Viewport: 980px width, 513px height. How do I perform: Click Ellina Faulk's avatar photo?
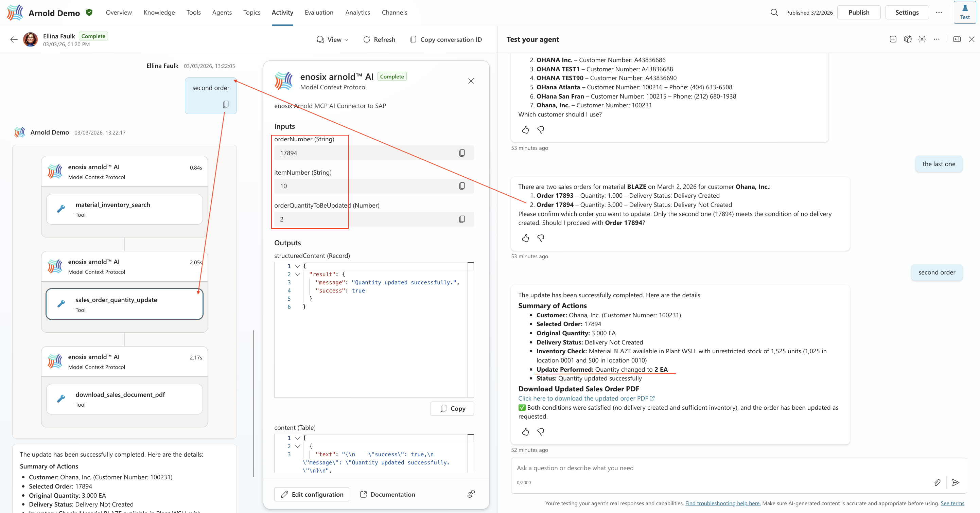(31, 39)
